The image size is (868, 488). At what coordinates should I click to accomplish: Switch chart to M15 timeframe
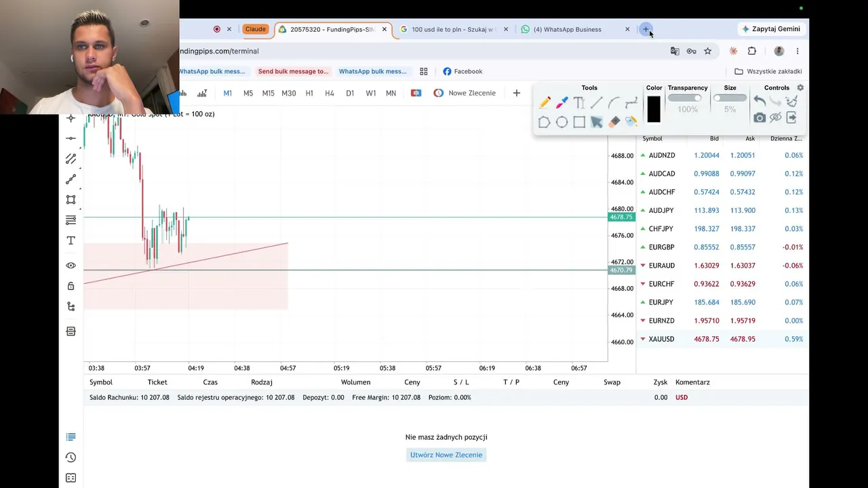[268, 93]
